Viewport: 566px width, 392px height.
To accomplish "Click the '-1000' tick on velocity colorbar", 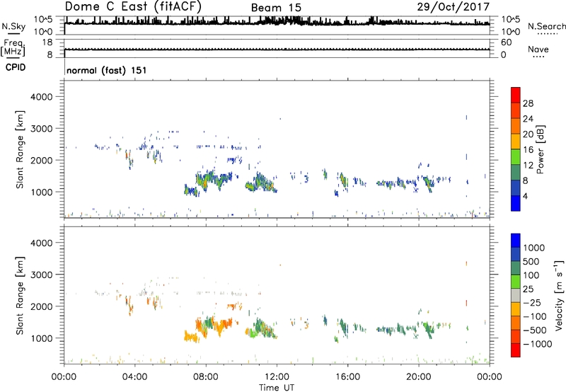I will (x=537, y=344).
